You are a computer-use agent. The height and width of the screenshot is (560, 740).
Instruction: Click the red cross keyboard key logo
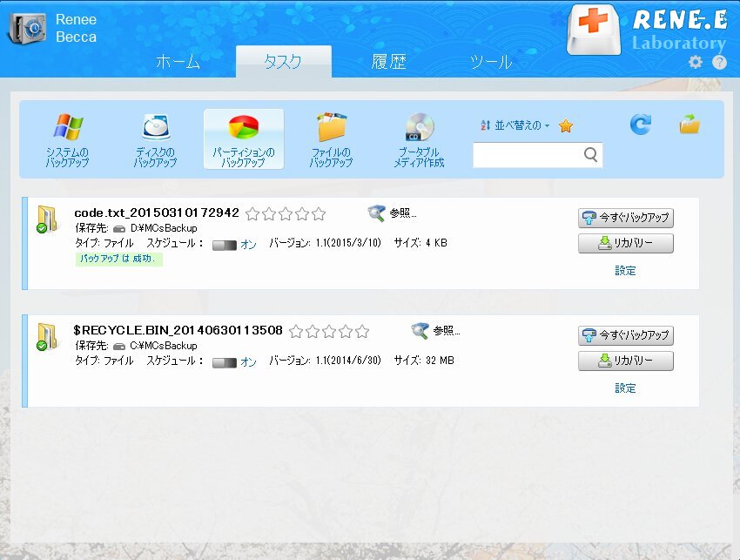coord(594,30)
